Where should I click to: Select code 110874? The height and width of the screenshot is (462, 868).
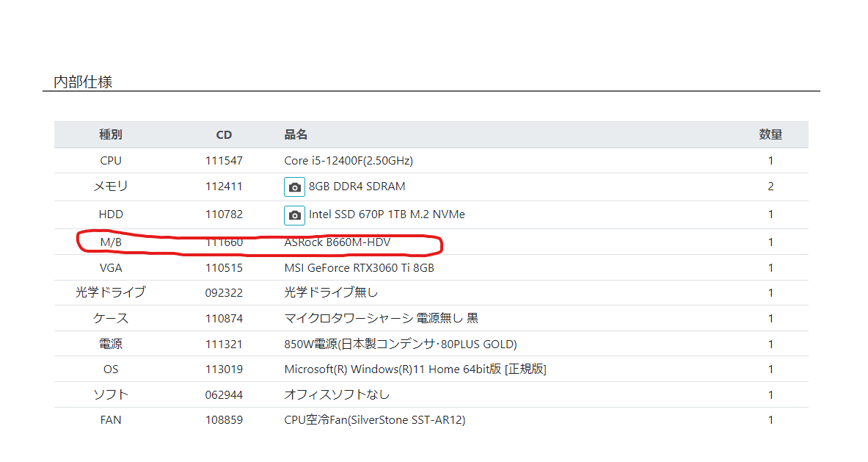tap(224, 319)
